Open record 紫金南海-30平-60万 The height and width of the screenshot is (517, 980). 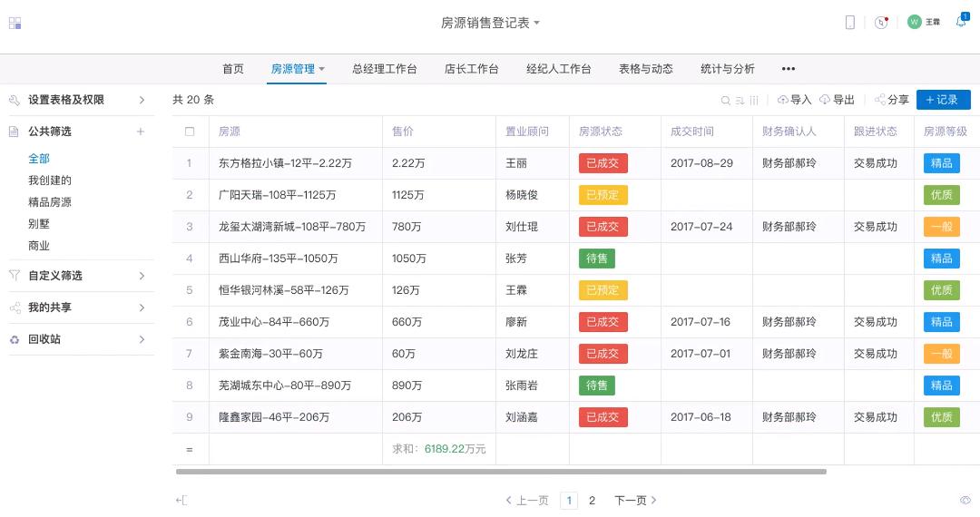click(270, 354)
